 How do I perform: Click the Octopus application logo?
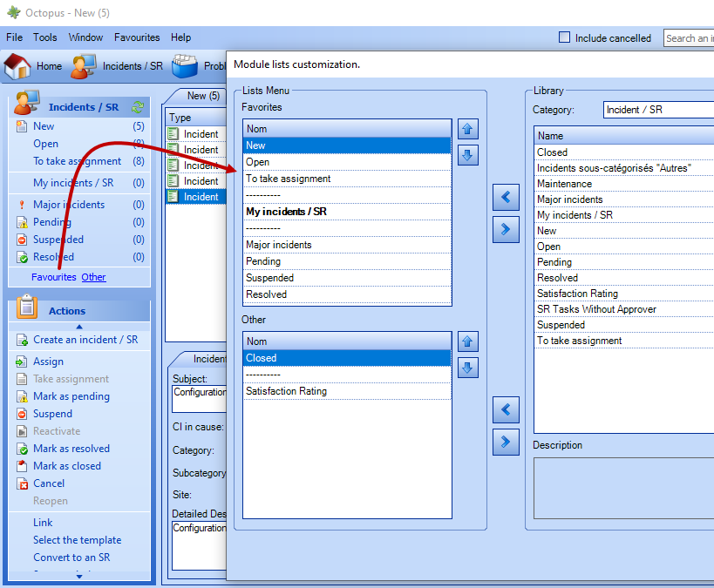tap(14, 12)
